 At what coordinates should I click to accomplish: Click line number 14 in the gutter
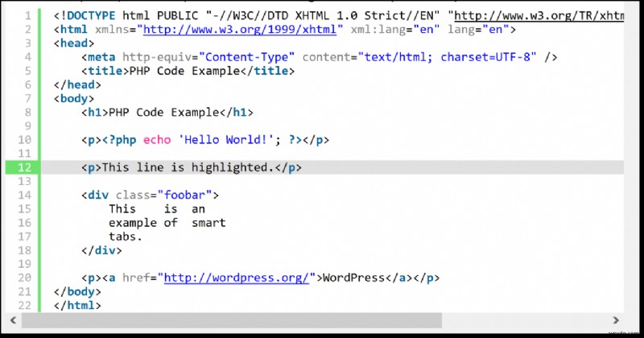click(x=24, y=195)
